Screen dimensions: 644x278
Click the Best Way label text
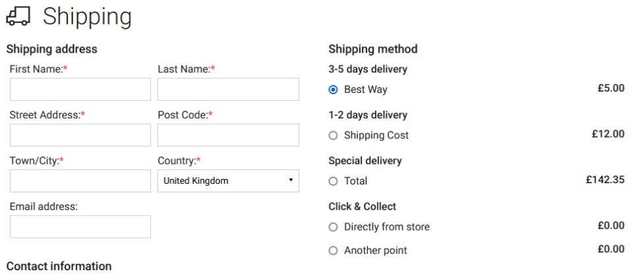366,90
